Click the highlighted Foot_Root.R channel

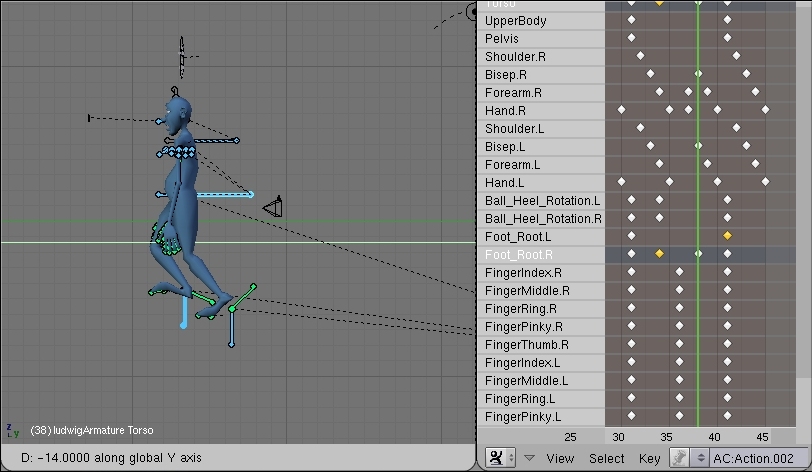click(x=541, y=255)
